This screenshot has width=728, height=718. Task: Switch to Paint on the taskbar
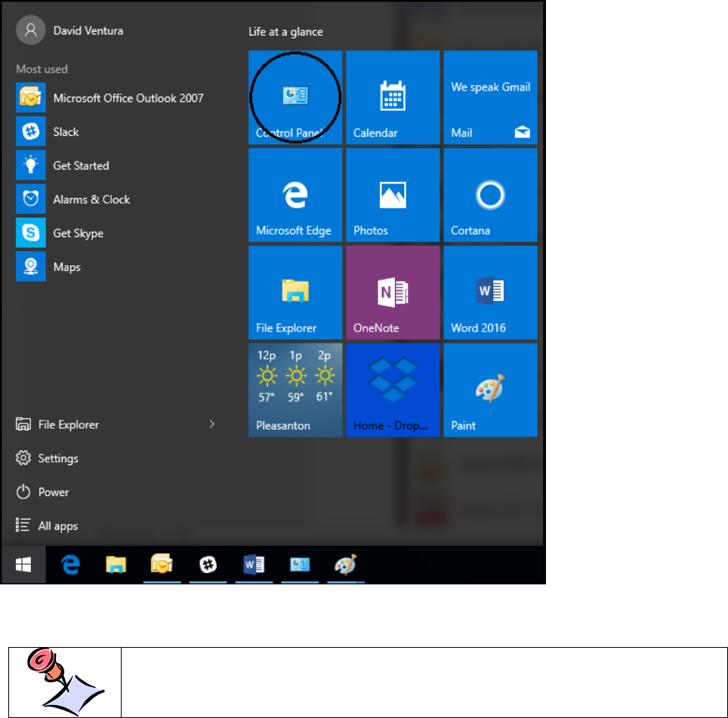[x=345, y=565]
